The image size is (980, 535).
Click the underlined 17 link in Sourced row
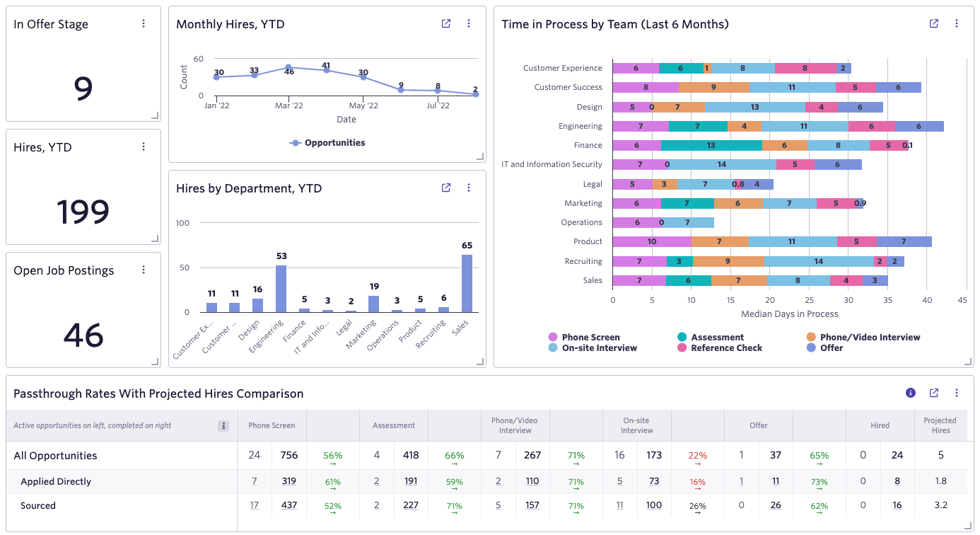254,505
